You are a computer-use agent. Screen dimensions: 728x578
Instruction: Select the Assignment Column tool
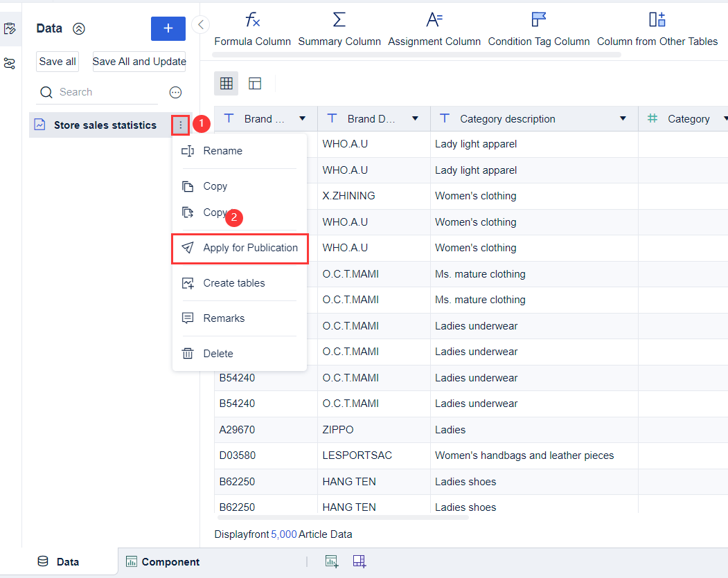(x=434, y=28)
